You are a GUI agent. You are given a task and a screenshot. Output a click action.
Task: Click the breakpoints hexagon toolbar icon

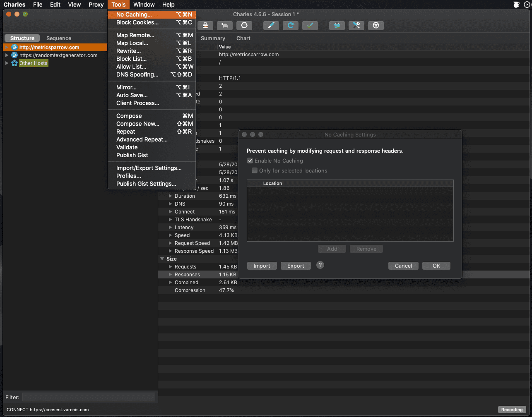pos(244,26)
